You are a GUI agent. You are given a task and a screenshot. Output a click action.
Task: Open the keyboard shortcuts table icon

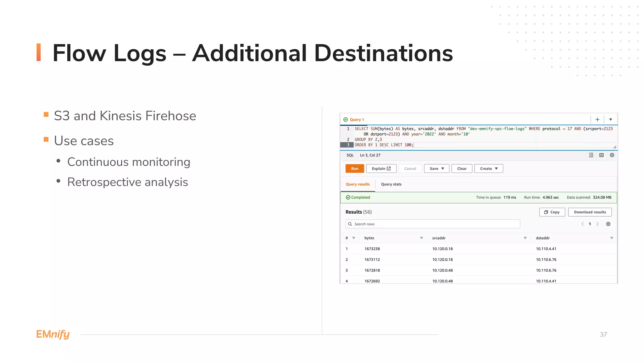[x=601, y=155]
